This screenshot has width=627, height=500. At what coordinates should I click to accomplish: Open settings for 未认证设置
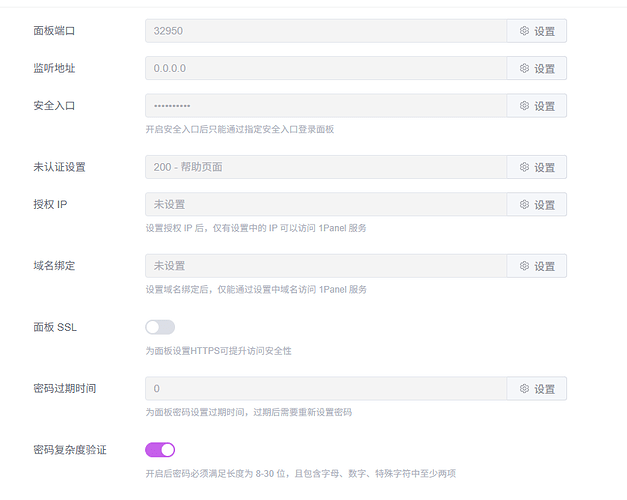[x=537, y=167]
